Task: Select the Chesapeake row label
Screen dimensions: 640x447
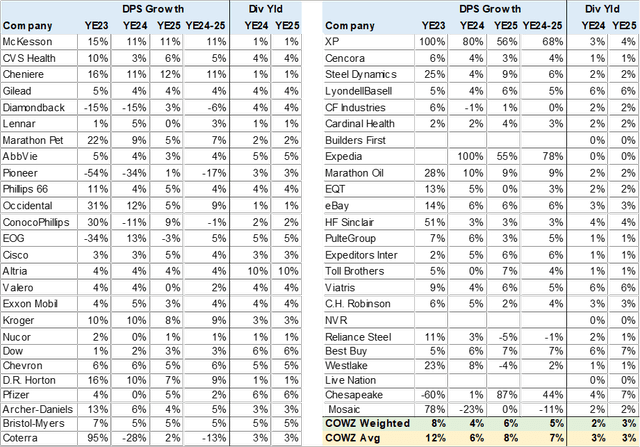Action: (x=354, y=395)
